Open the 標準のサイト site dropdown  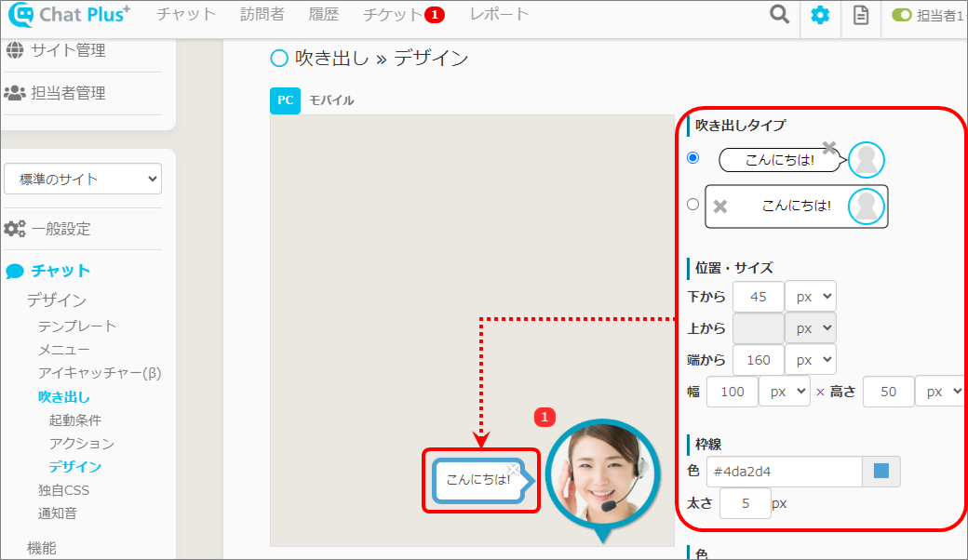(83, 179)
